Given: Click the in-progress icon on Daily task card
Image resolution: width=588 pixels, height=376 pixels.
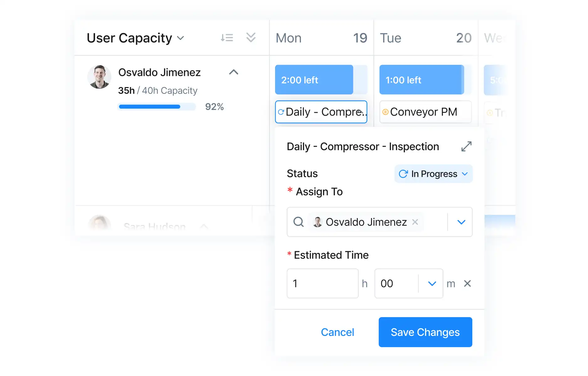Looking at the screenshot, I should (281, 112).
